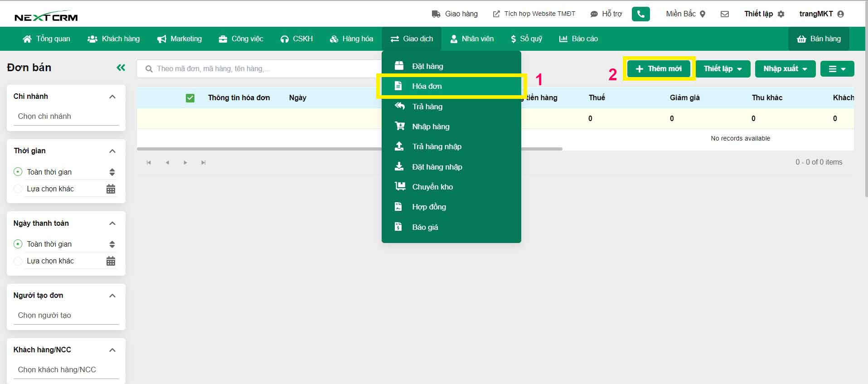This screenshot has width=868, height=384.
Task: Open the list view options dropdown
Action: tap(837, 69)
